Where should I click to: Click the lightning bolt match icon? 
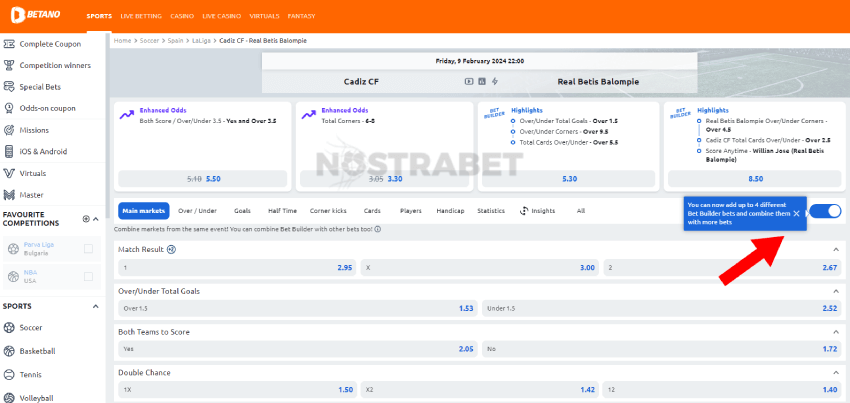[x=495, y=81]
